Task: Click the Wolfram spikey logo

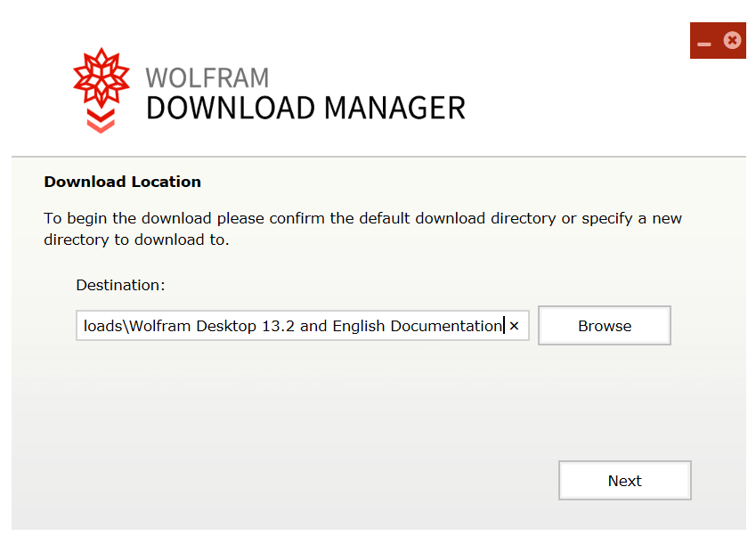Action: (101, 77)
